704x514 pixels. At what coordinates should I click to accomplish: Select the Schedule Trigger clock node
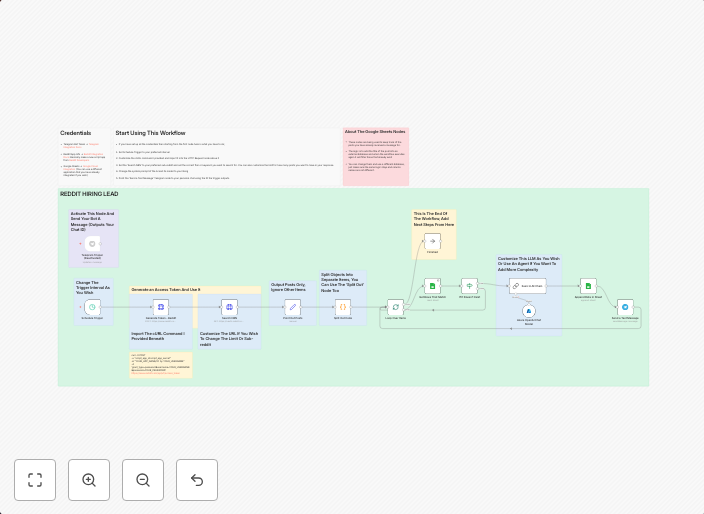(92, 307)
